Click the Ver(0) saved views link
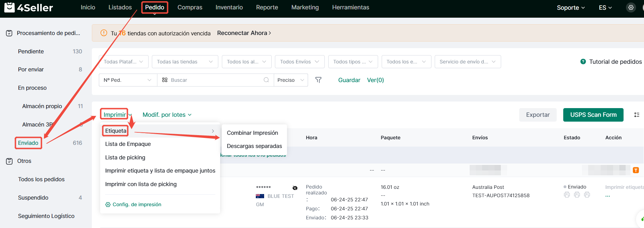The width and height of the screenshot is (644, 228). point(375,80)
